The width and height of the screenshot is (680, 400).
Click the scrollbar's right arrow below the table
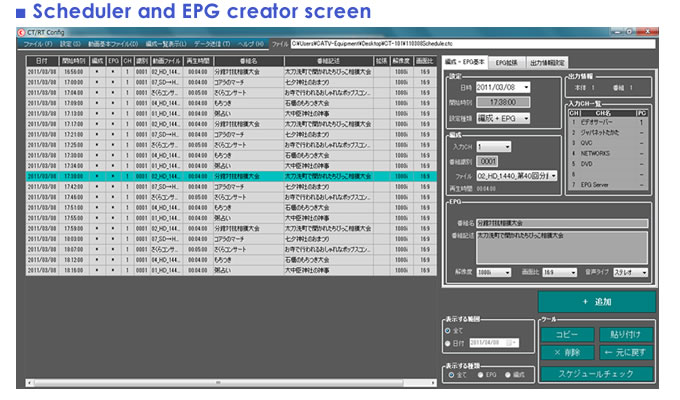pos(433,383)
